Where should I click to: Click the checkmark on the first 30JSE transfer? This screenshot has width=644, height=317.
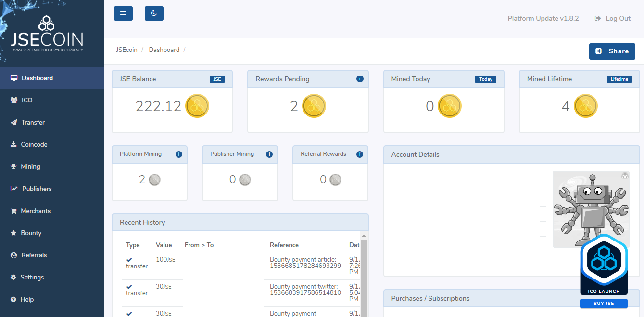129,287
